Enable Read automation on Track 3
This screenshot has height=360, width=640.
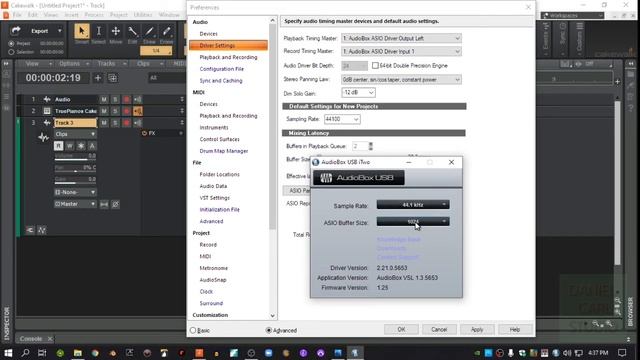tap(58, 146)
